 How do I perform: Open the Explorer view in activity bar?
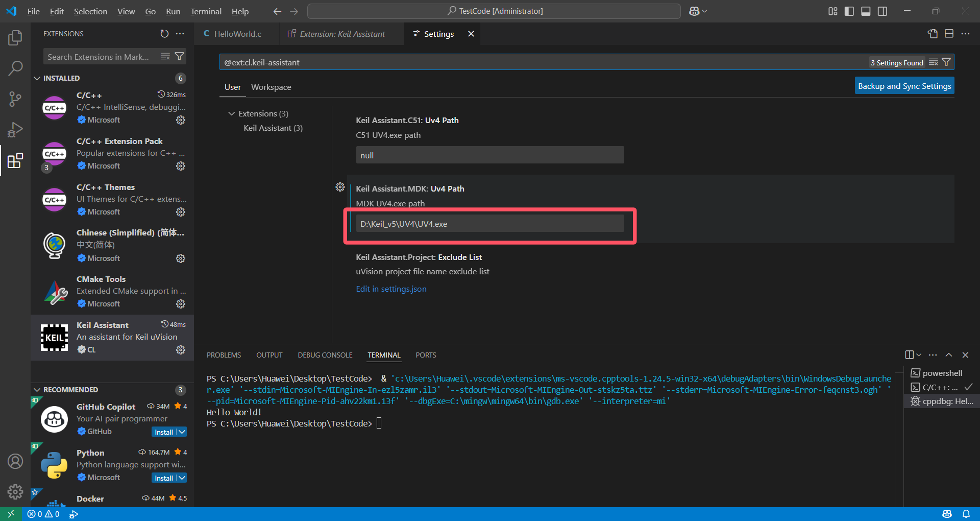click(x=15, y=38)
